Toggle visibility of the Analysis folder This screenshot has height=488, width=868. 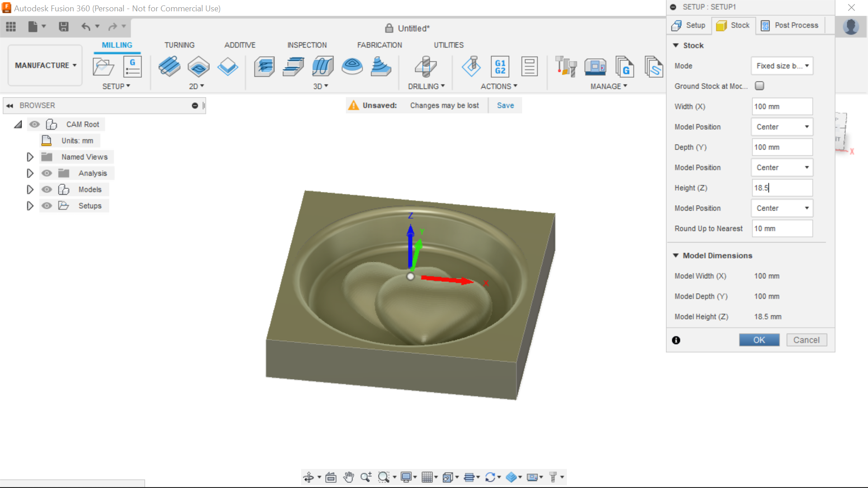pos(47,173)
